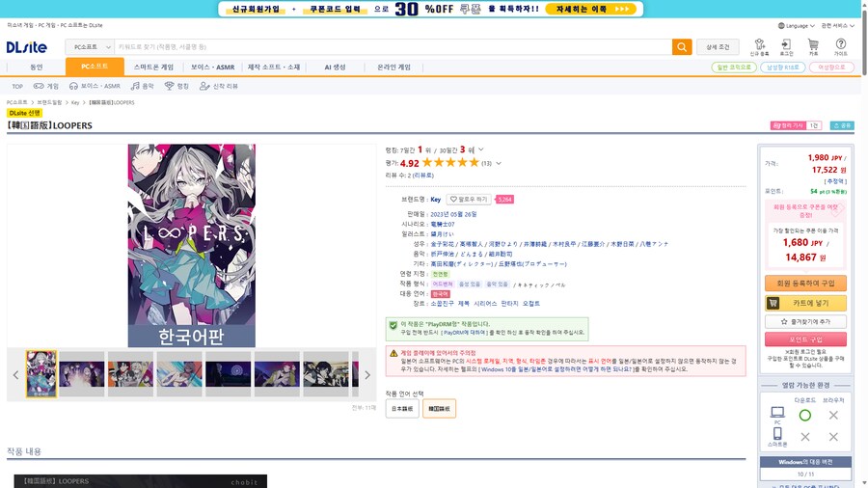Switch to 여성향으로 site mode

click(x=831, y=67)
